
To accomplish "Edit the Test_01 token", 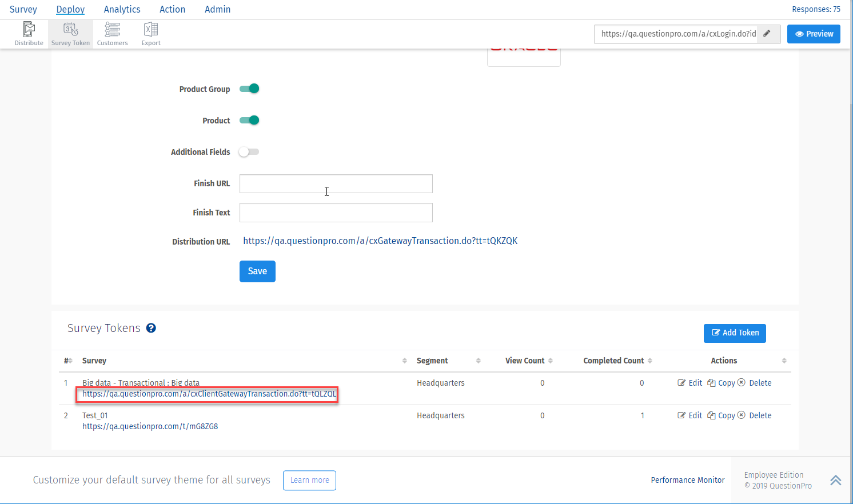I will point(690,415).
